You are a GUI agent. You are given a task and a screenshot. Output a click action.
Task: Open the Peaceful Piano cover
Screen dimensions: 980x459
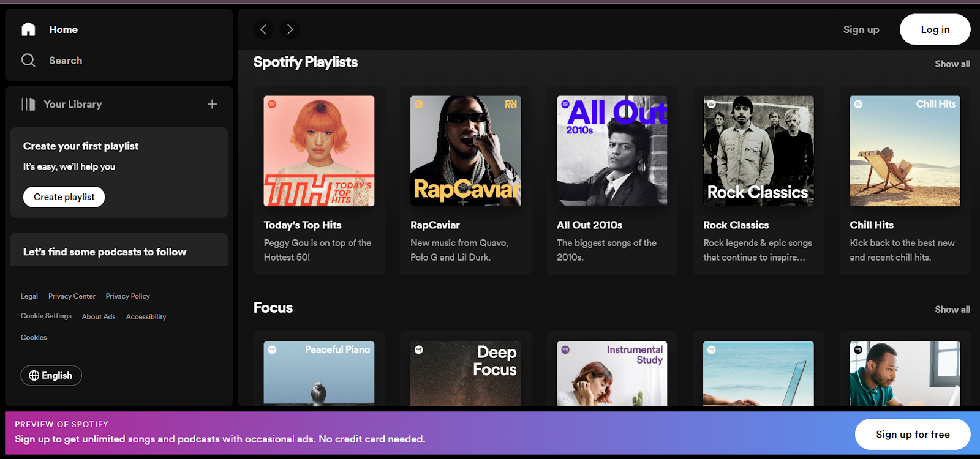click(x=319, y=374)
